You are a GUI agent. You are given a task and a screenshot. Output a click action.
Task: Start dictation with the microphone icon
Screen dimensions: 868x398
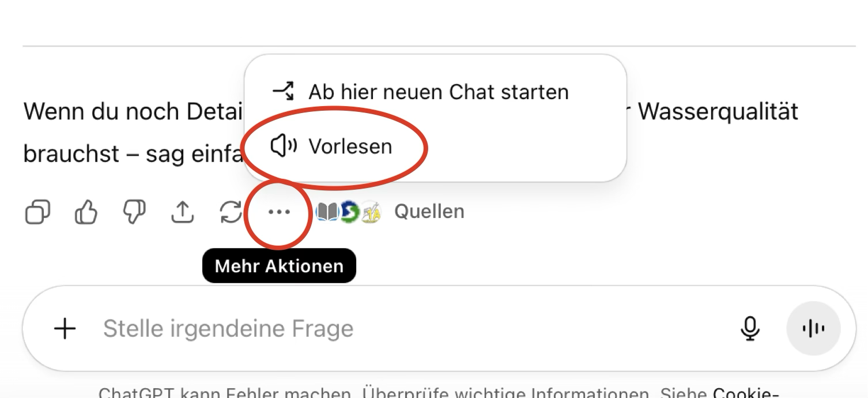click(x=750, y=329)
